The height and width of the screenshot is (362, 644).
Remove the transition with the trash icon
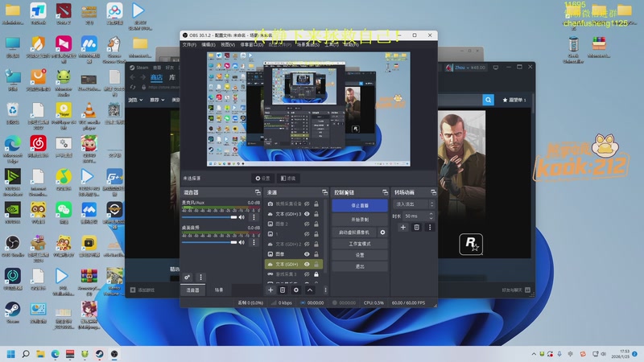417,228
